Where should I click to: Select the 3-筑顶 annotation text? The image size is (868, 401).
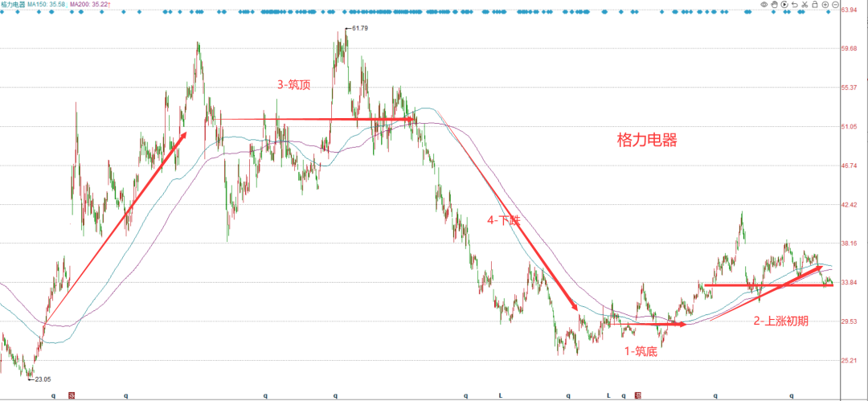293,84
